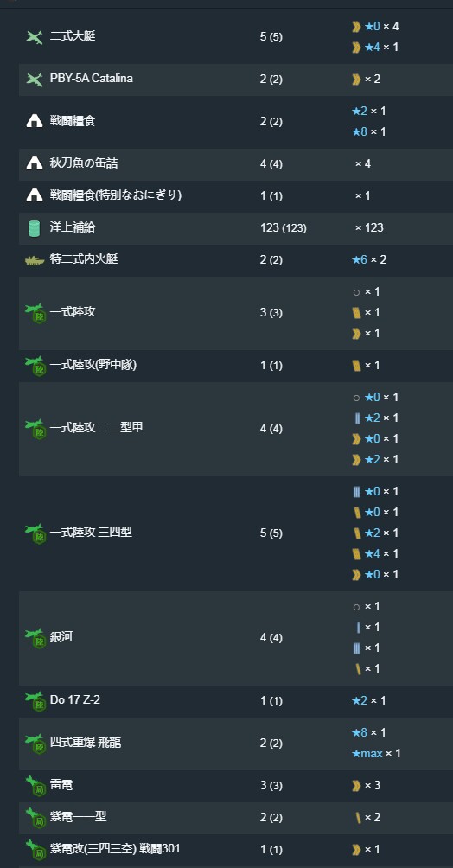
Task: Click the flying boat icon beside 二式大艇
Action: coord(35,37)
